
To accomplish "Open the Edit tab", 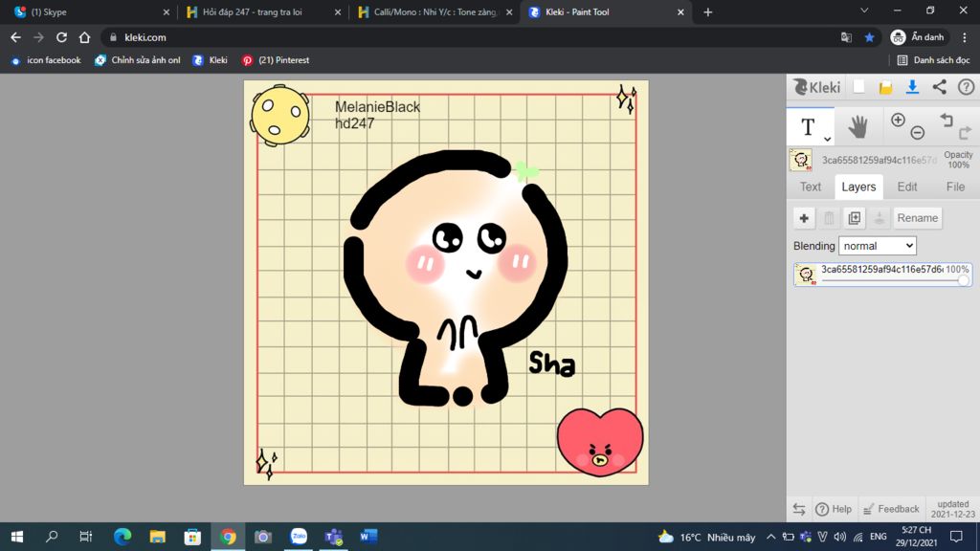I will pyautogui.click(x=907, y=187).
